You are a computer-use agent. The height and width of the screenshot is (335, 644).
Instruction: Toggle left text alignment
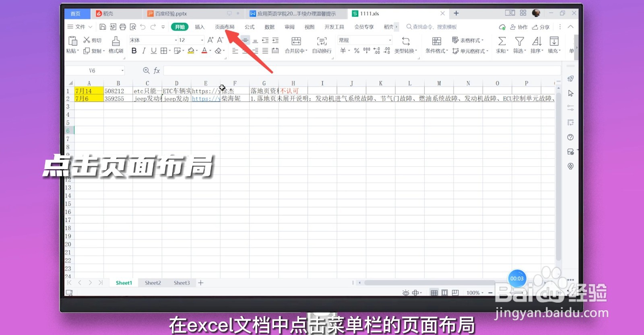pyautogui.click(x=235, y=51)
